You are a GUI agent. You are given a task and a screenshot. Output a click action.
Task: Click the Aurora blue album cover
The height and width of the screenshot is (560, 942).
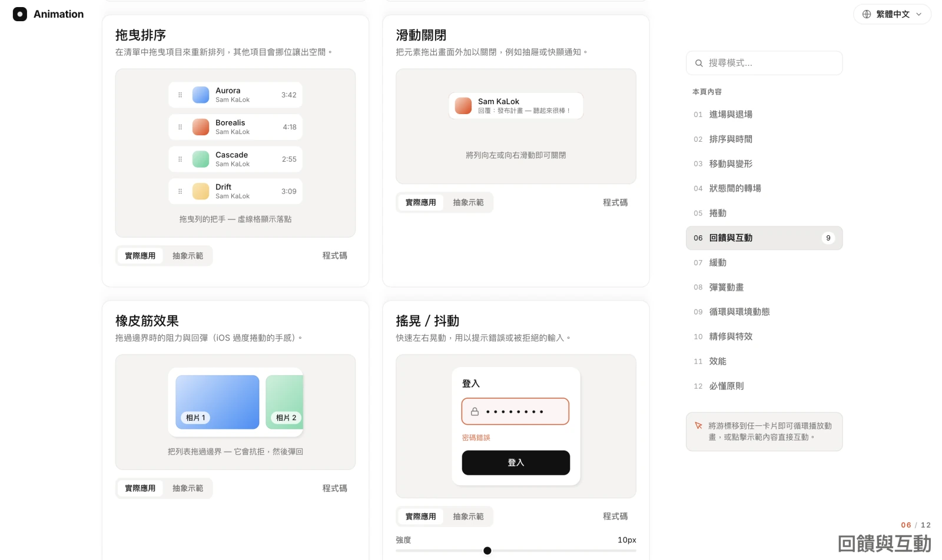[x=201, y=95]
